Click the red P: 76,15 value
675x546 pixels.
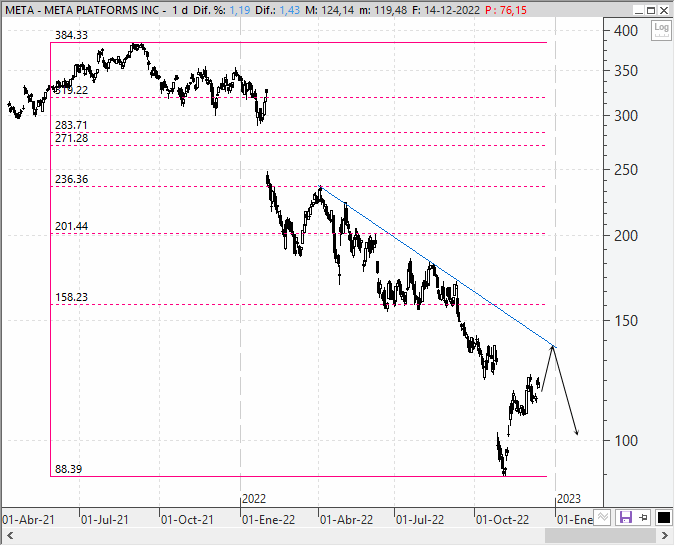coord(506,10)
